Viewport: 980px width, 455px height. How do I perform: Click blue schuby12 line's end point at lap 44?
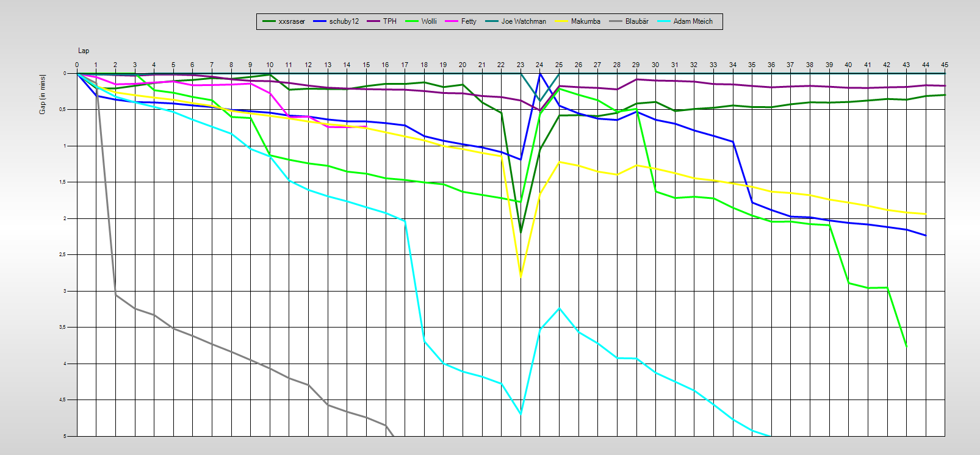tap(926, 235)
